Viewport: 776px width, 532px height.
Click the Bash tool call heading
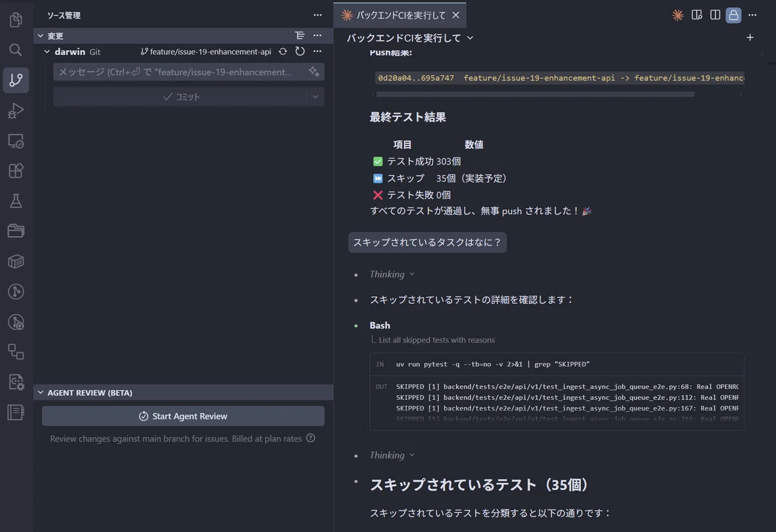[x=380, y=325]
